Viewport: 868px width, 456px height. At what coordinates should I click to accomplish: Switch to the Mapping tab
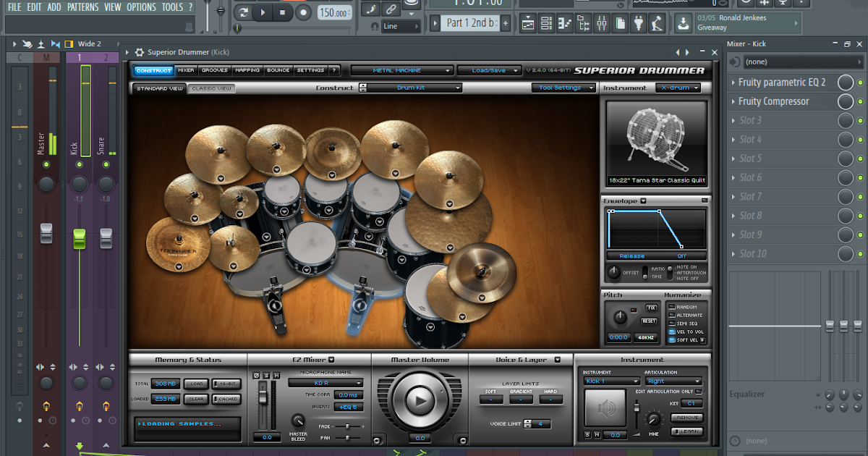tap(247, 70)
